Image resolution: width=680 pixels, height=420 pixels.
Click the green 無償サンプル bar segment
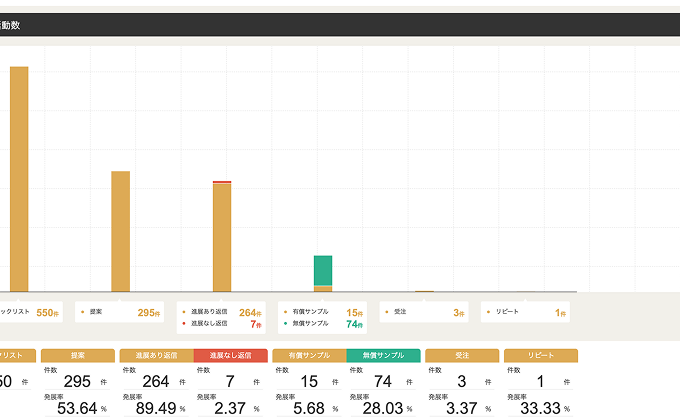[323, 270]
